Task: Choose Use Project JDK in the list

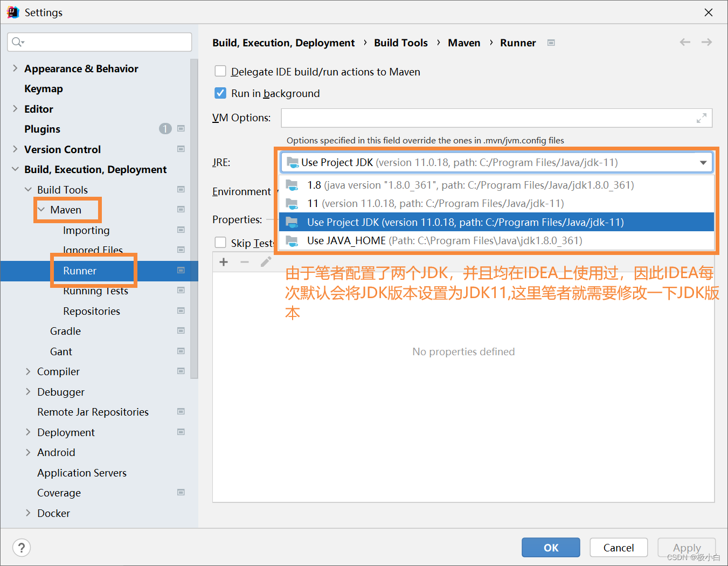Action: (496, 222)
